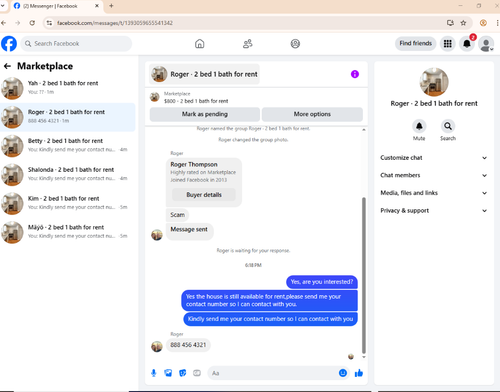Click 'Kindly send me your contact number' message
The height and width of the screenshot is (392, 500).
tap(270, 319)
